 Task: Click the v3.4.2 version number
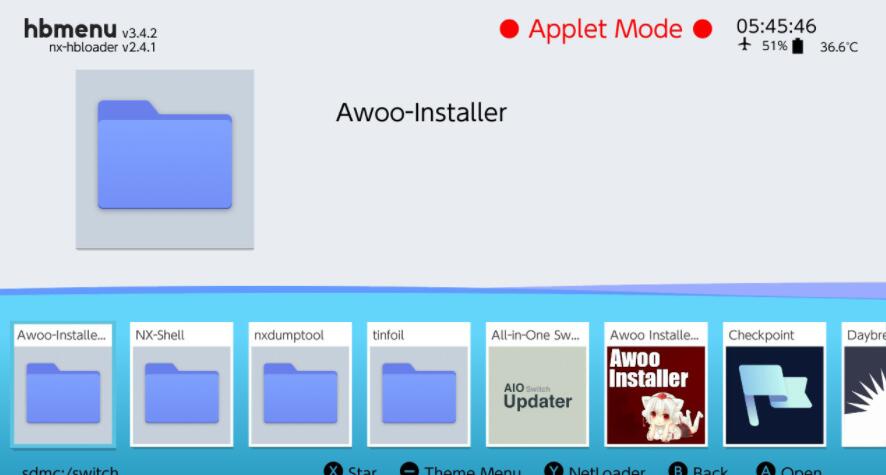click(x=140, y=33)
